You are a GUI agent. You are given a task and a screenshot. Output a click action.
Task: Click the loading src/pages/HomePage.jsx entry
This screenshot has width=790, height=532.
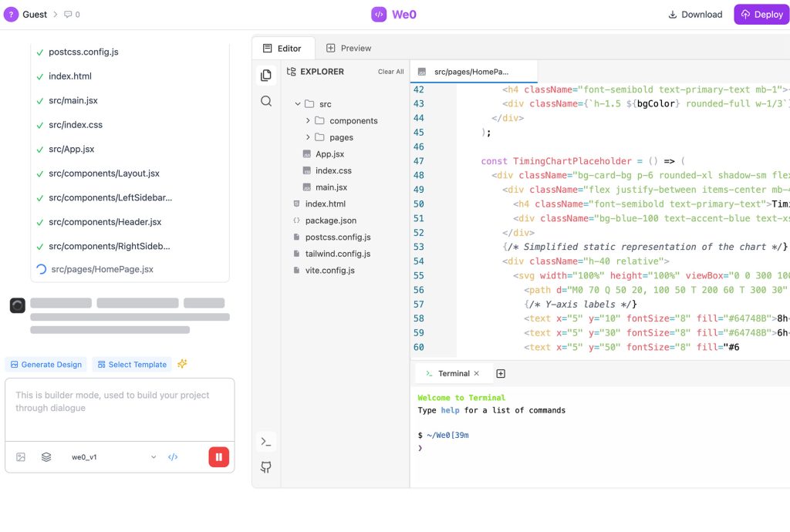(103, 269)
